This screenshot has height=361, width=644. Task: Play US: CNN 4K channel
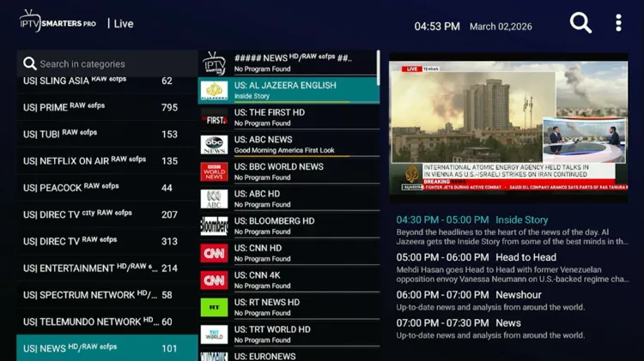pyautogui.click(x=289, y=280)
